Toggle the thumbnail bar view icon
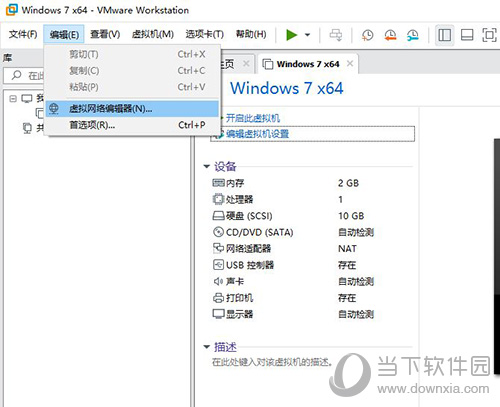Image resolution: width=500 pixels, height=407 pixels. click(467, 35)
